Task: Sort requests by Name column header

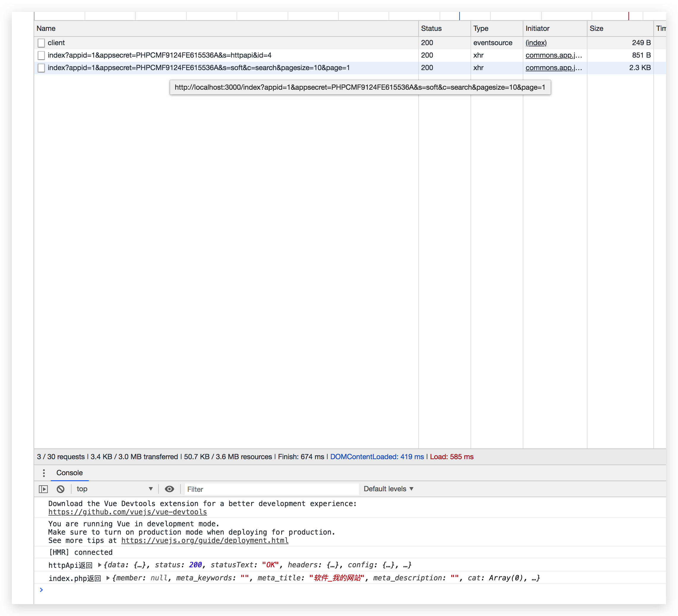Action: (226, 29)
